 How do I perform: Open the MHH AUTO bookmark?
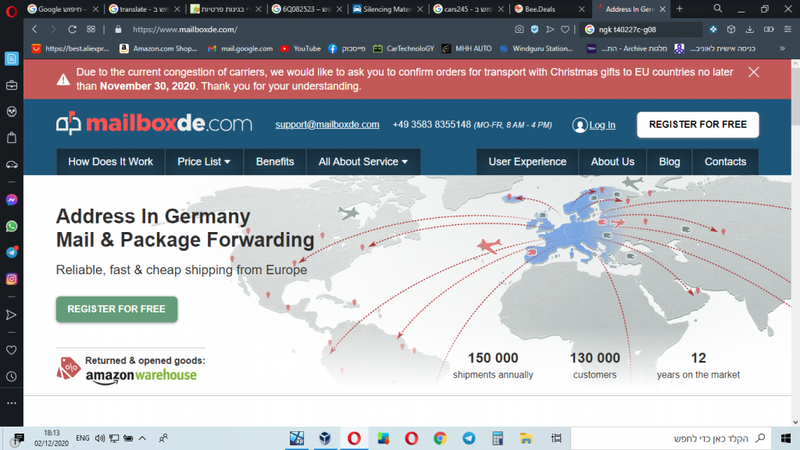coord(467,48)
